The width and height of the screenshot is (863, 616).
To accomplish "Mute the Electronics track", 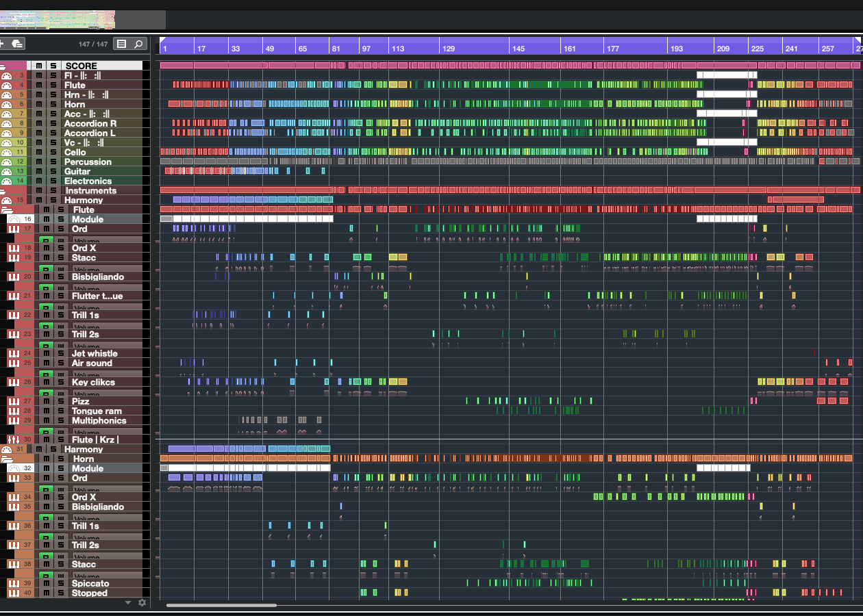I will click(39, 181).
